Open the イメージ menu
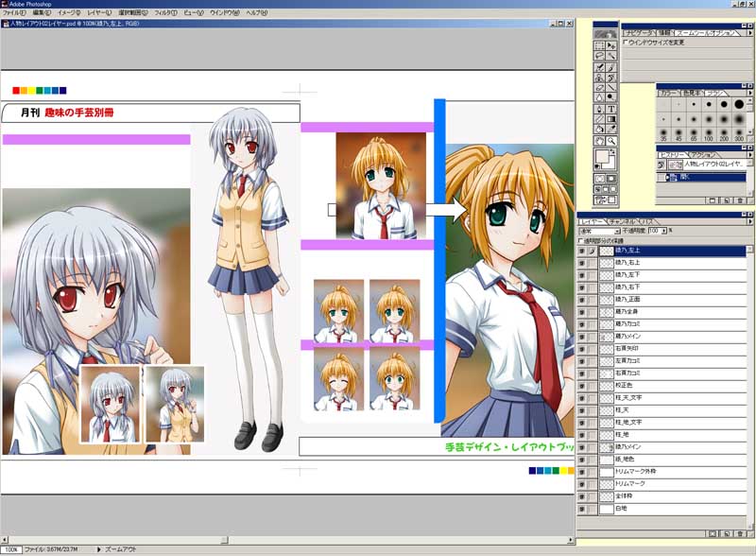 coord(69,13)
